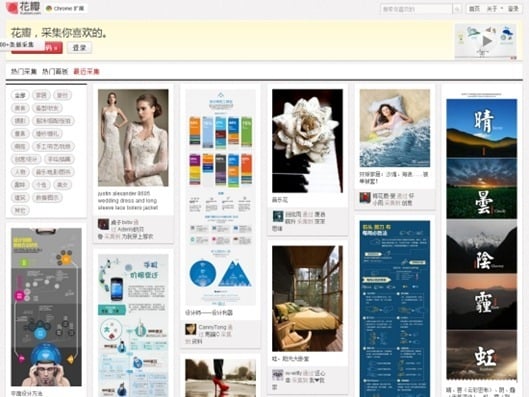Select the 热门采集 tab

[x=24, y=72]
